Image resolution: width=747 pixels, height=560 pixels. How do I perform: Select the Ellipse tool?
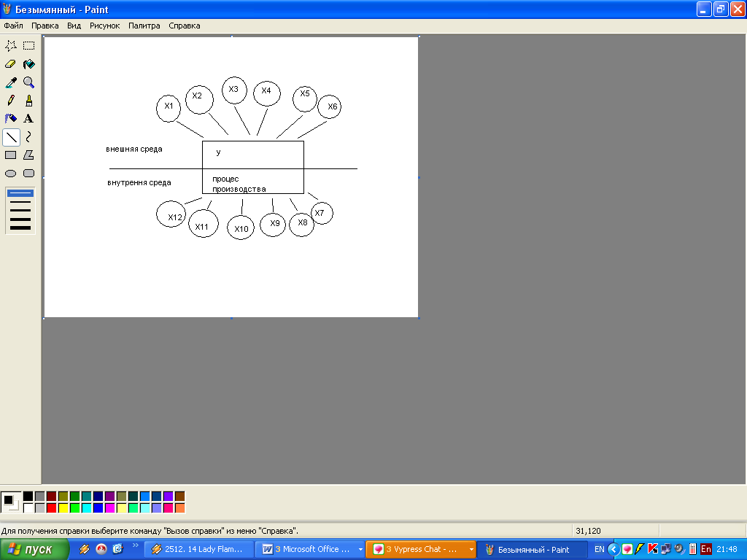pyautogui.click(x=11, y=174)
